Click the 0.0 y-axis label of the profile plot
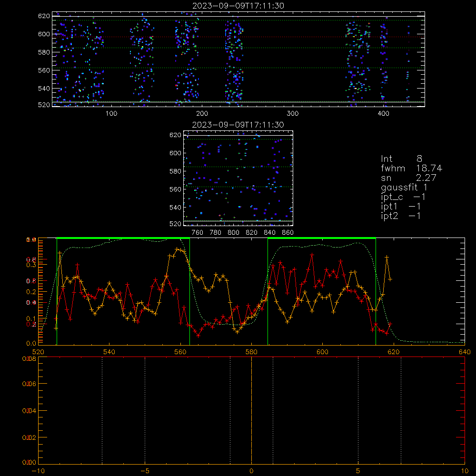 (32, 343)
